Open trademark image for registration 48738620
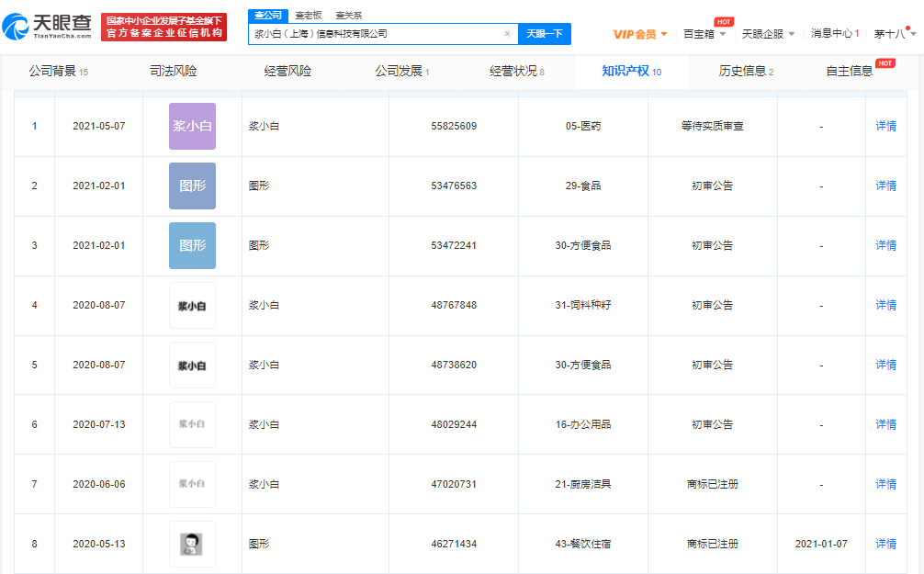 [x=192, y=365]
